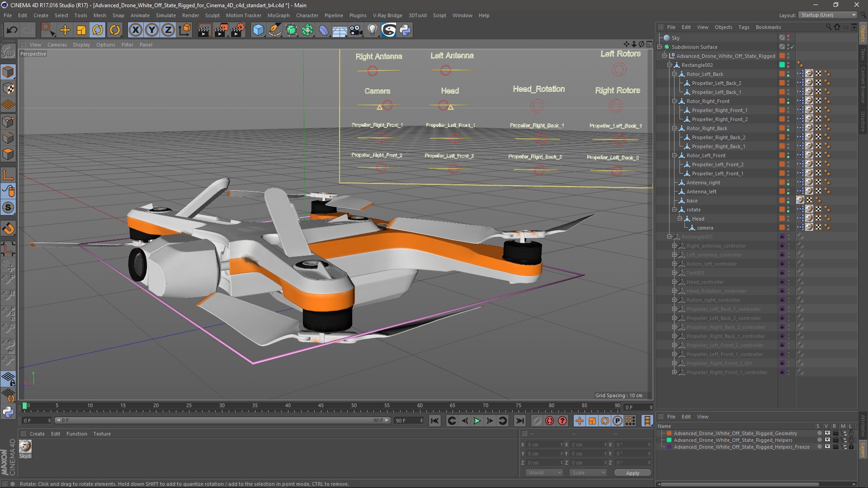The width and height of the screenshot is (868, 488).
Task: Open Edit Render Settings
Action: (238, 30)
